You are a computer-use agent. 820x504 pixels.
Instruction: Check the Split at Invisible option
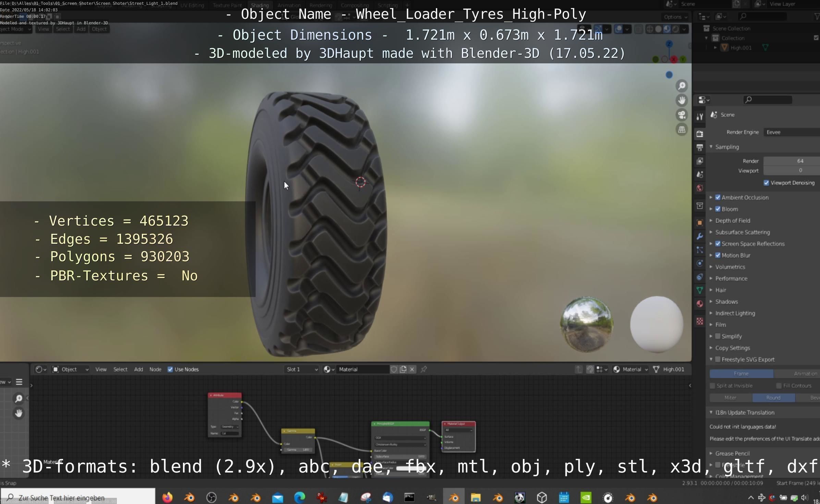click(x=713, y=386)
